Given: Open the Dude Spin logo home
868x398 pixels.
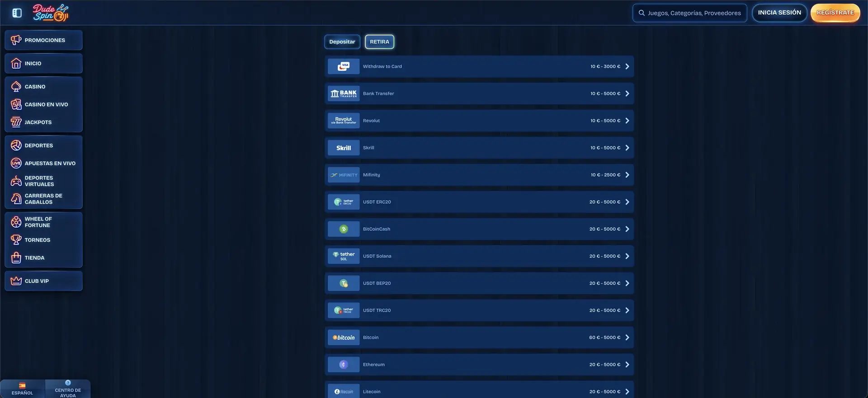Looking at the screenshot, I should (51, 13).
